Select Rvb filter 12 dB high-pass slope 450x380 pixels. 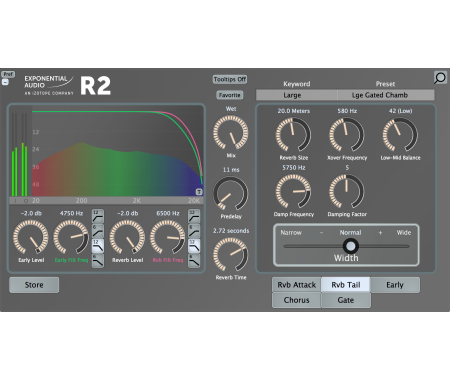(194, 216)
